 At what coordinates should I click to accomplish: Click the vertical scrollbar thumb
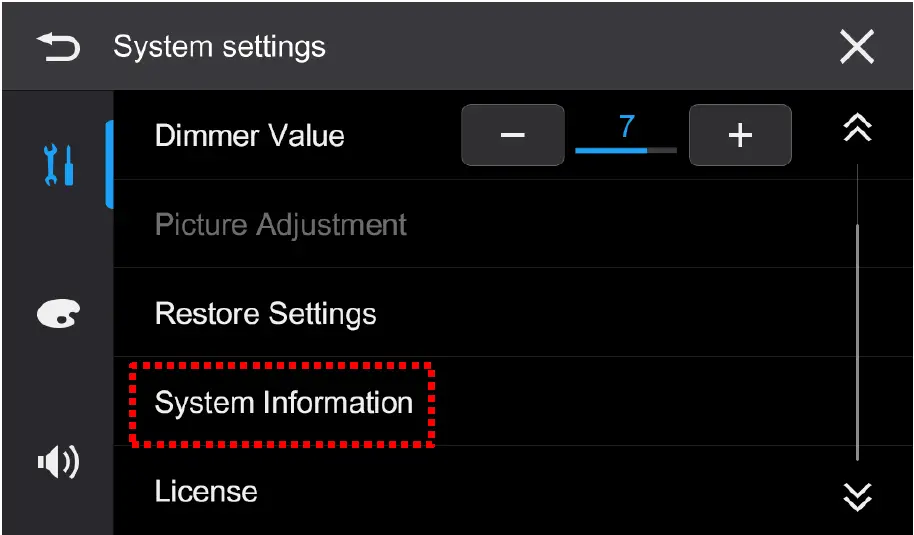[x=857, y=340]
